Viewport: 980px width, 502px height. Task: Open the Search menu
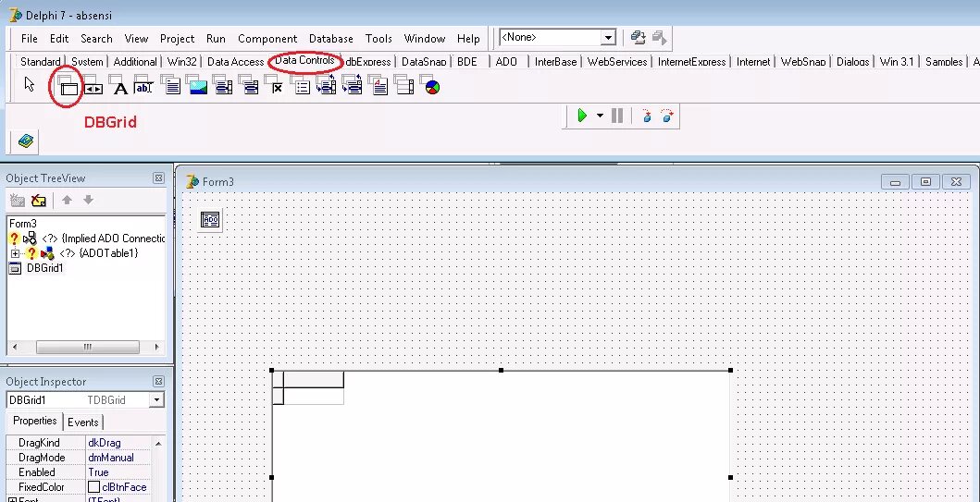tap(96, 39)
